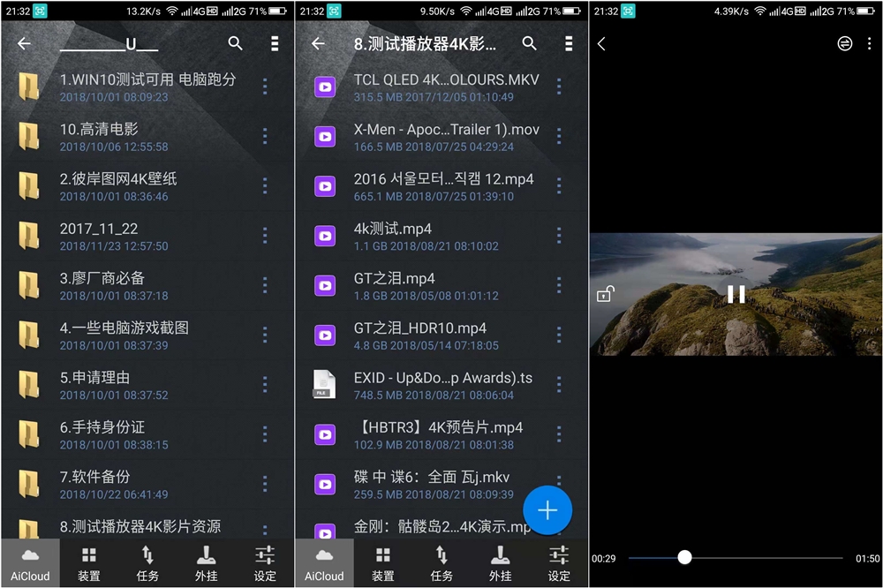
Task: Open the options menu beside GT之泪.mp4
Action: 557,285
